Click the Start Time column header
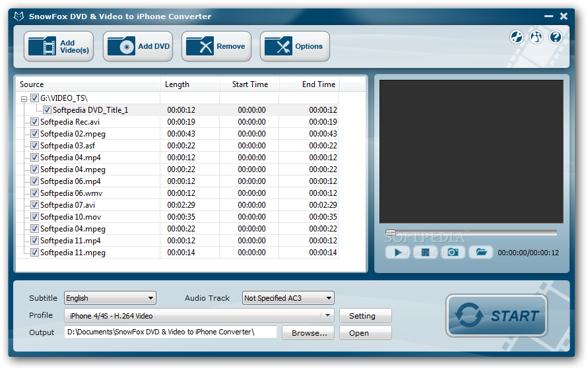Screen dimensions: 588x370 pyautogui.click(x=249, y=84)
